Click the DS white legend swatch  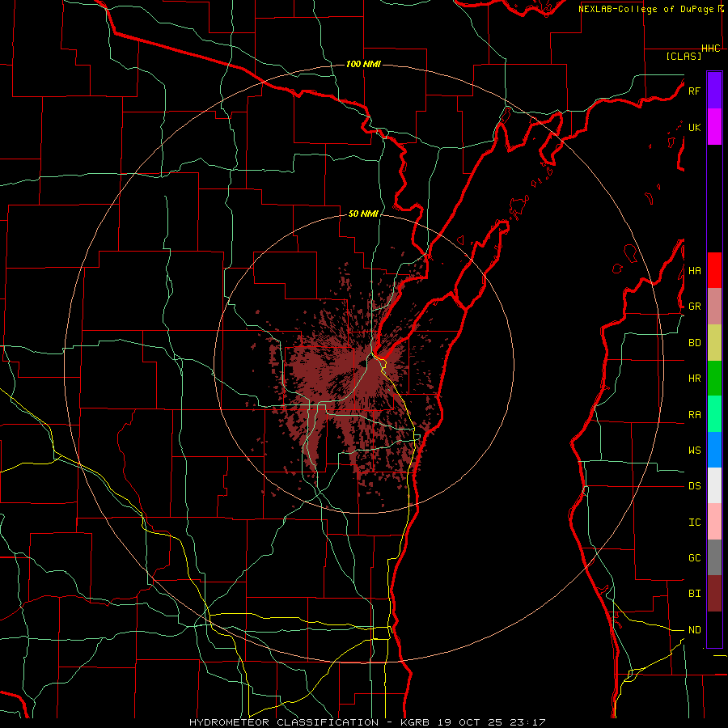pyautogui.click(x=714, y=485)
